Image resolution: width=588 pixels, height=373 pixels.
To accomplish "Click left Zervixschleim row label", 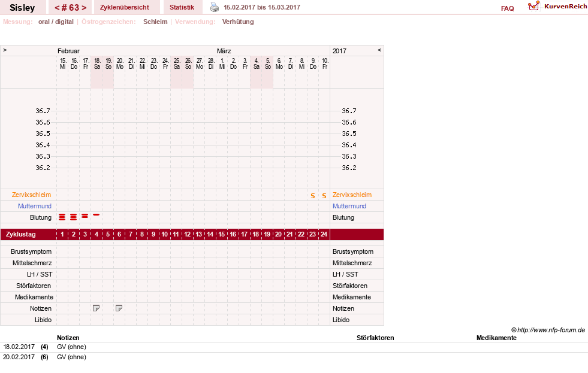I will [32, 195].
